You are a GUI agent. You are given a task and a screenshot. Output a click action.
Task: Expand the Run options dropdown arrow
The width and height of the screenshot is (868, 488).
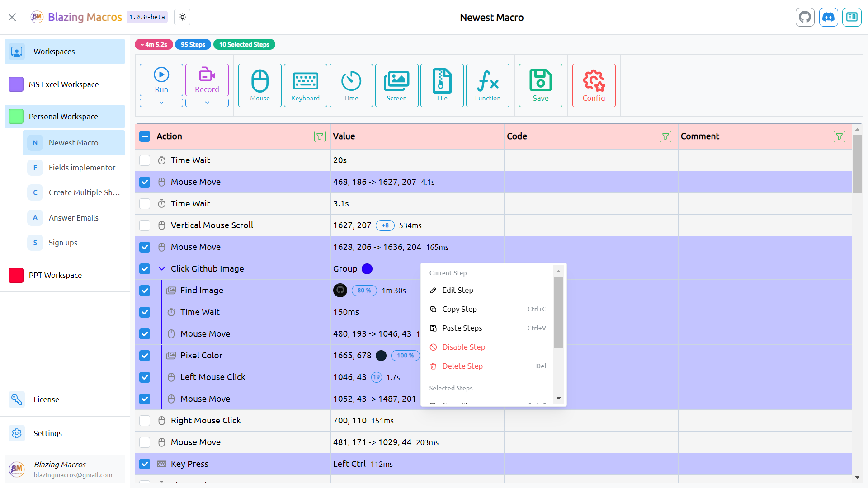pos(161,103)
